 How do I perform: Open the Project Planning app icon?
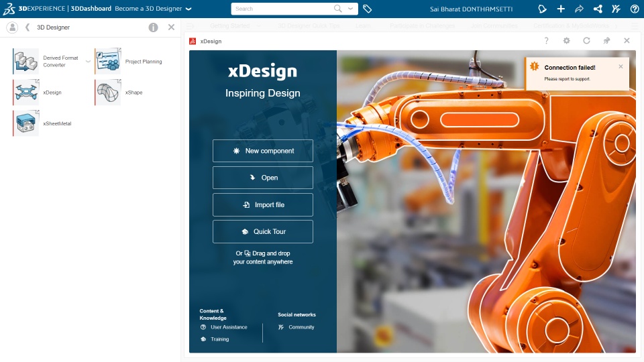coord(108,61)
